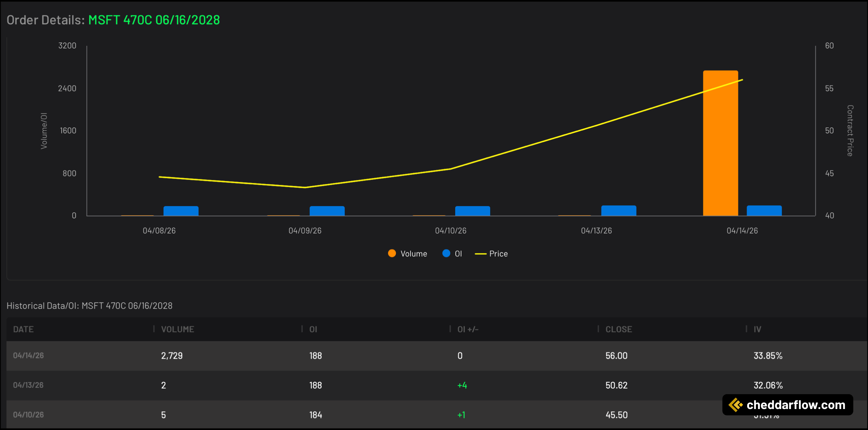This screenshot has height=430, width=868.
Task: Click the blue OI bar for 04/13/26
Action: (x=618, y=210)
